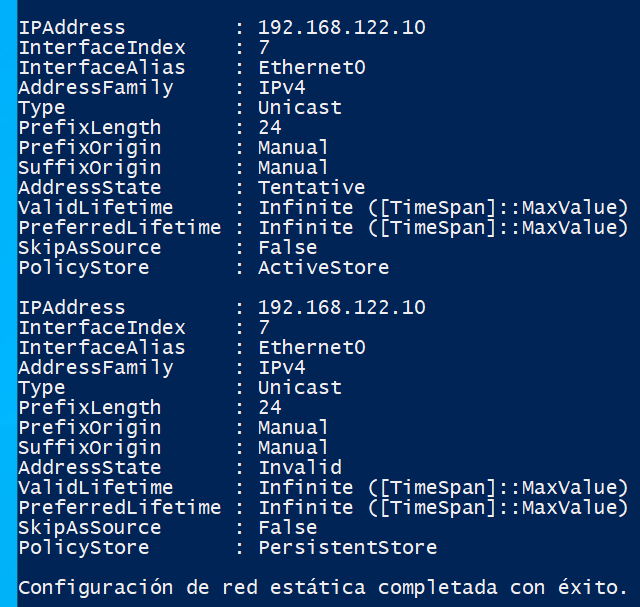The height and width of the screenshot is (607, 640).
Task: Click the PolicyStore label beside PersistentStore
Action: [83, 548]
